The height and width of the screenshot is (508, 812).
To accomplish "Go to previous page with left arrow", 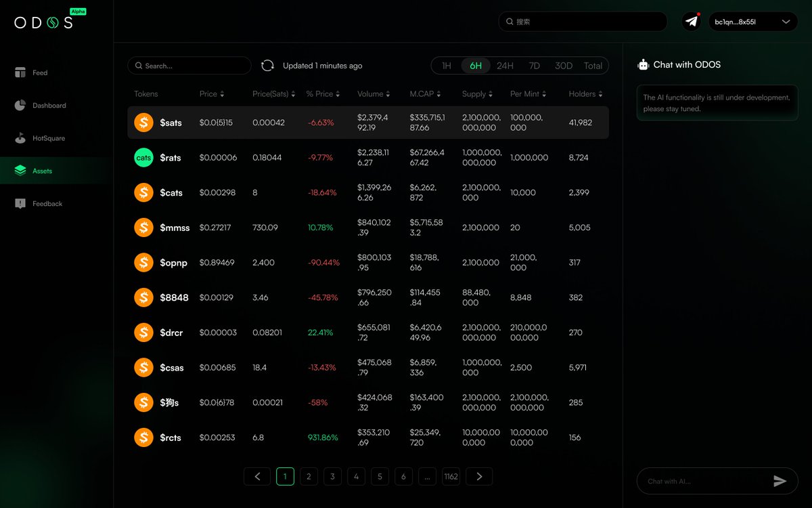I will click(x=257, y=476).
